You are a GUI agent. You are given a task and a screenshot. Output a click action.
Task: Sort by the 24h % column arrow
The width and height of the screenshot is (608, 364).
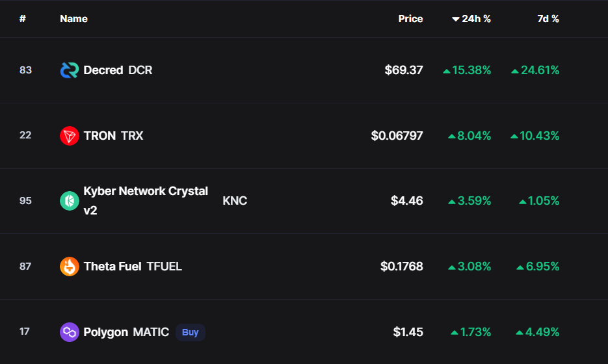pyautogui.click(x=456, y=19)
